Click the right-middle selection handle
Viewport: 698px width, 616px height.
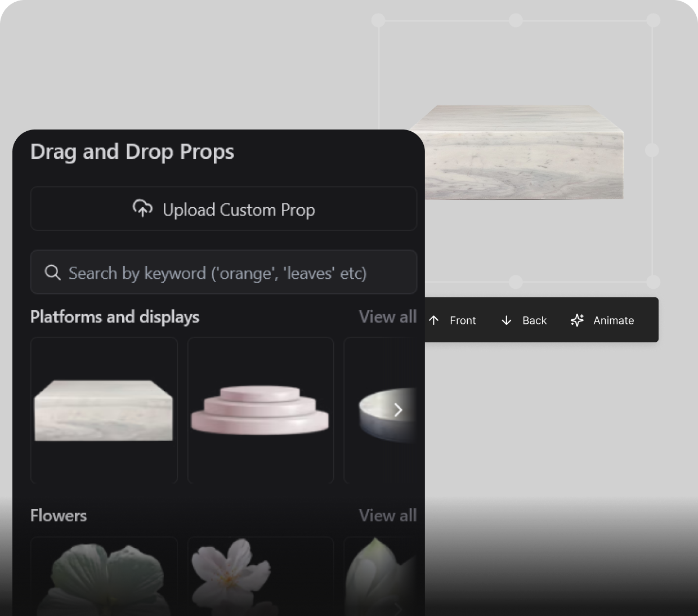pos(652,150)
